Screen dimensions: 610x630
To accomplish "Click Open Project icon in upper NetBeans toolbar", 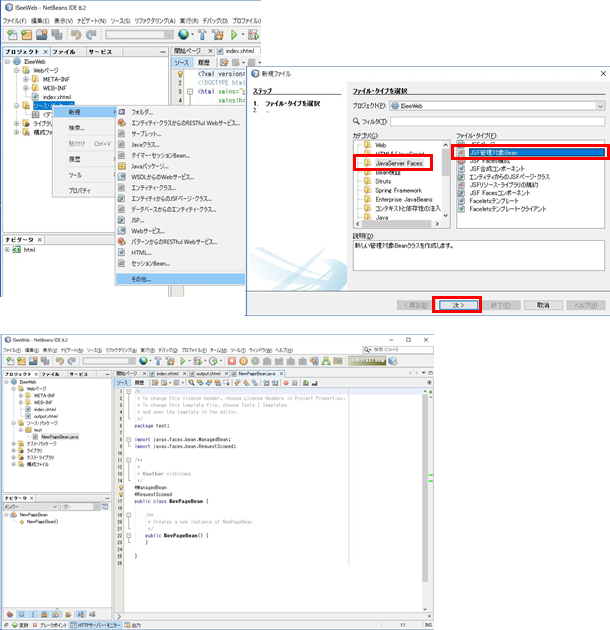I will (42, 35).
